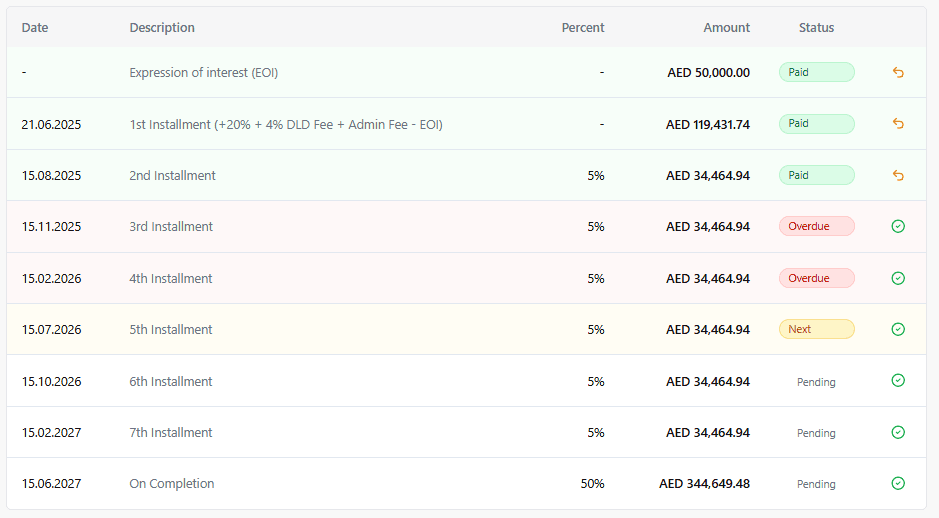Click Paid badge on 1st Installment row
This screenshot has height=518, width=939.
(x=816, y=123)
